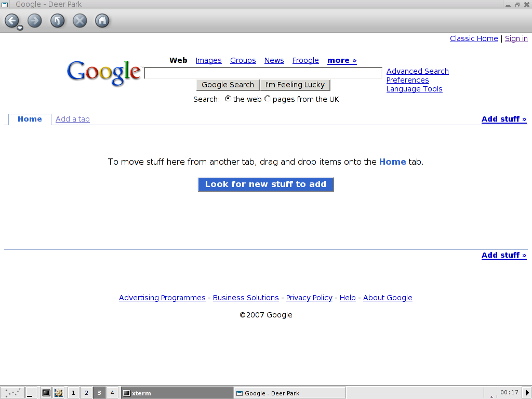Open the News search link
The height and width of the screenshot is (399, 532).
pyautogui.click(x=274, y=60)
